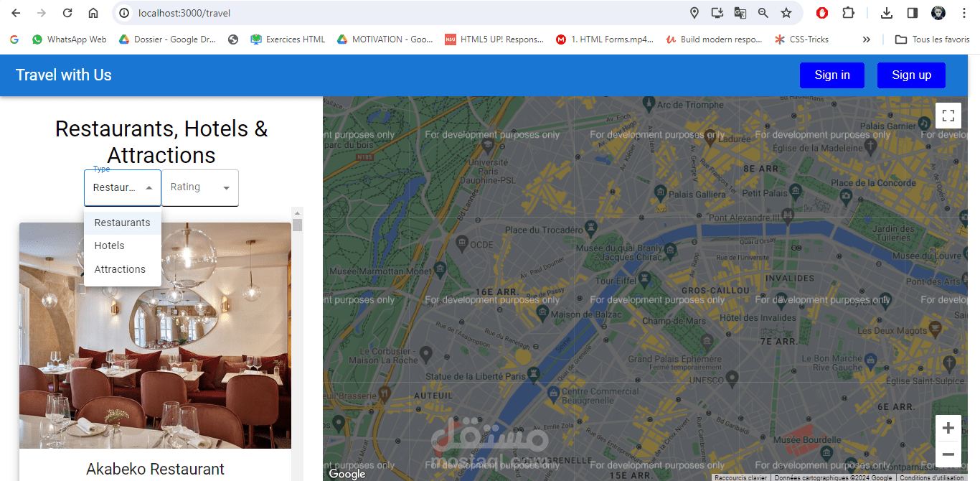Open the Rating dropdown
The height and width of the screenshot is (481, 980).
click(x=200, y=187)
